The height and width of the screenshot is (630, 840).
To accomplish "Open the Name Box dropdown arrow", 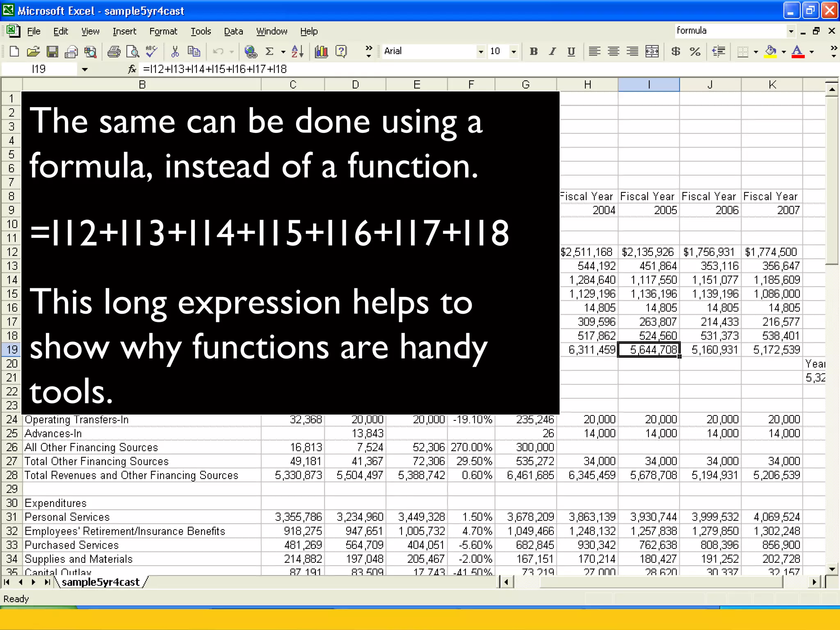I will tap(84, 69).
